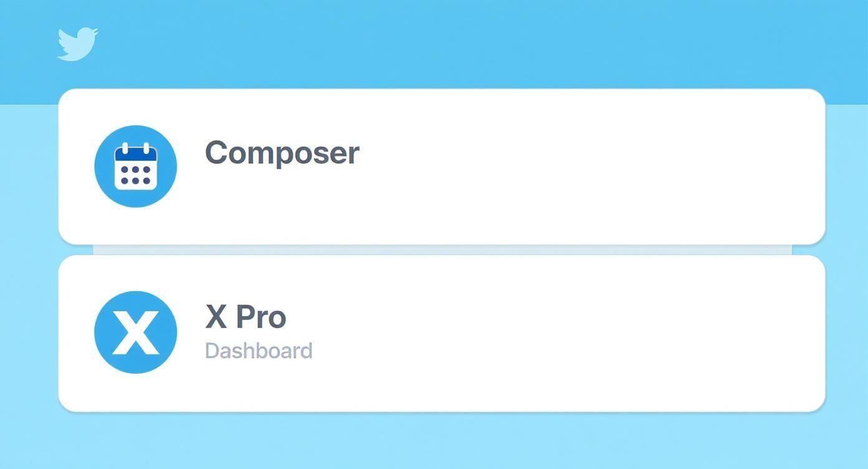Click the light blue area below cards
The width and height of the screenshot is (868, 469).
436,442
